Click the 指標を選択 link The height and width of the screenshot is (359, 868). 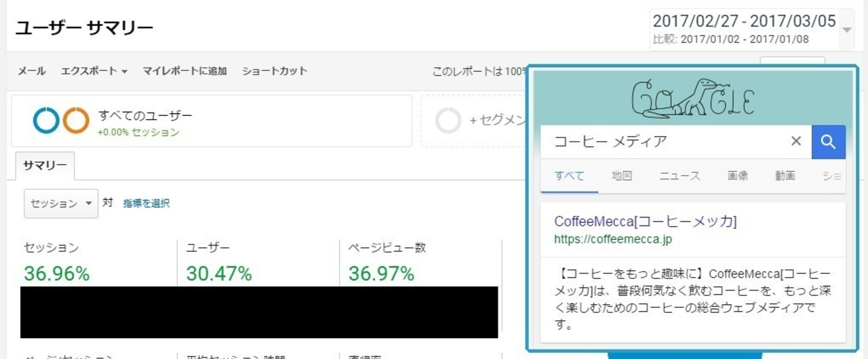146,203
